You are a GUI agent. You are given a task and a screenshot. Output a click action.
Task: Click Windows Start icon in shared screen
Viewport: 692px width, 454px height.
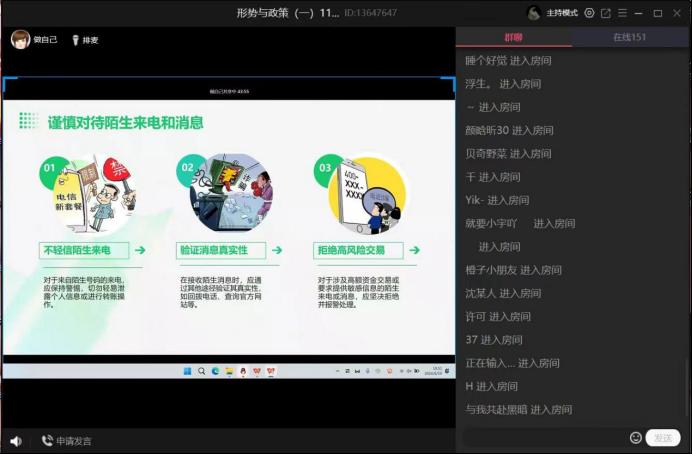click(186, 371)
